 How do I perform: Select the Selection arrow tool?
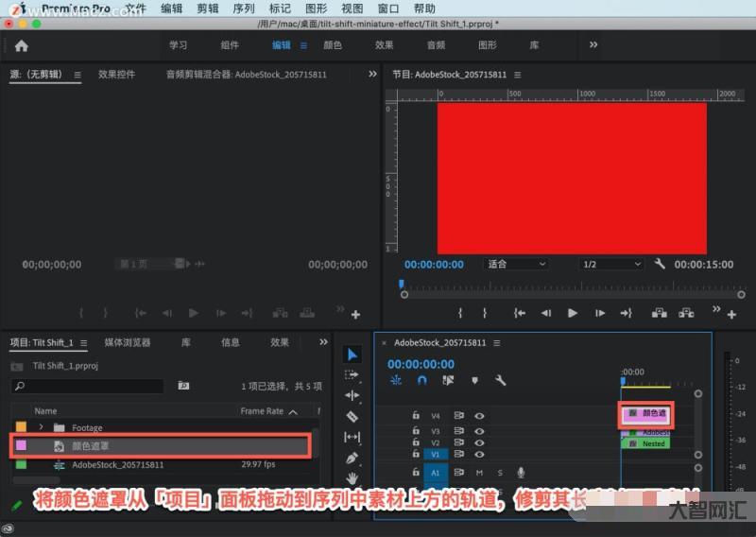coord(352,355)
